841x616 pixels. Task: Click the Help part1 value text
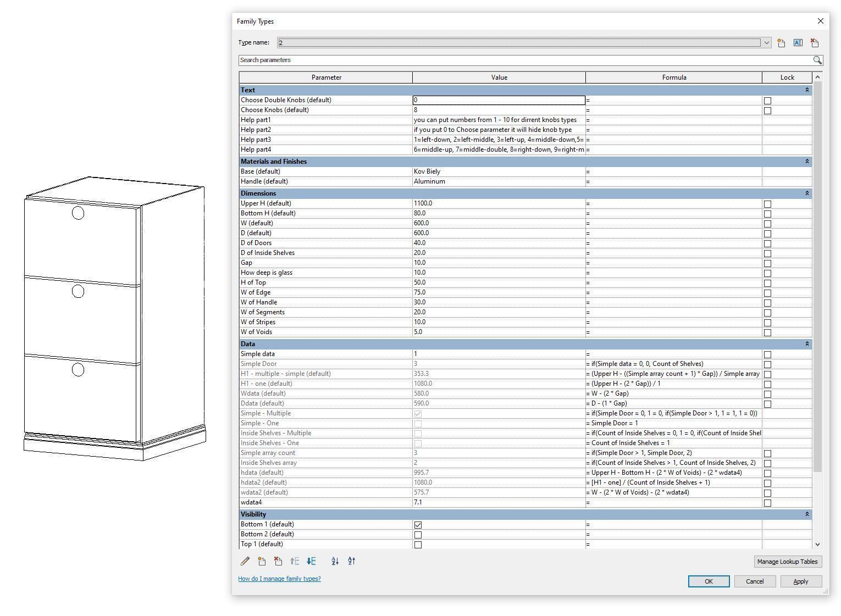495,120
